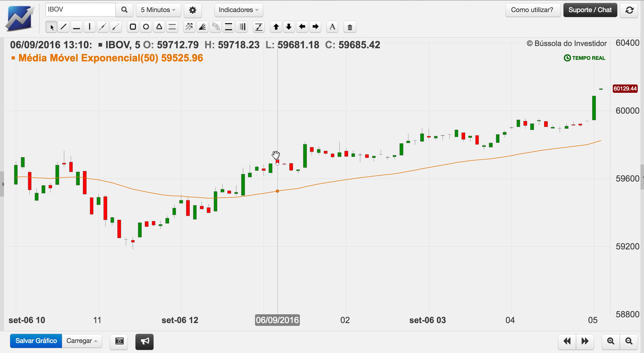This screenshot has width=644, height=353.
Task: Select the diagonal trend line tool
Action: pos(64,27)
